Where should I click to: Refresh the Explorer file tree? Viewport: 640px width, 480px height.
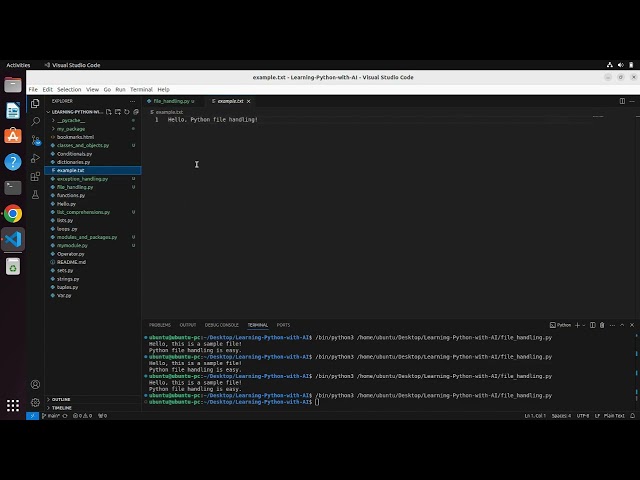click(x=127, y=112)
